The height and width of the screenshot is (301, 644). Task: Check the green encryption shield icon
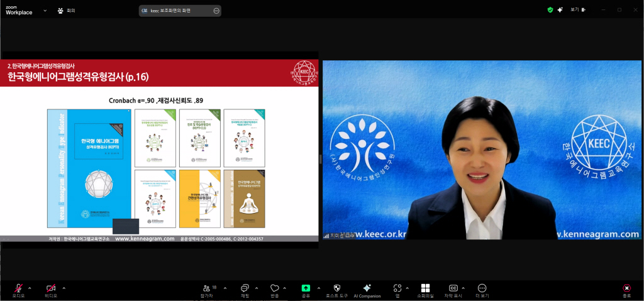pyautogui.click(x=550, y=10)
